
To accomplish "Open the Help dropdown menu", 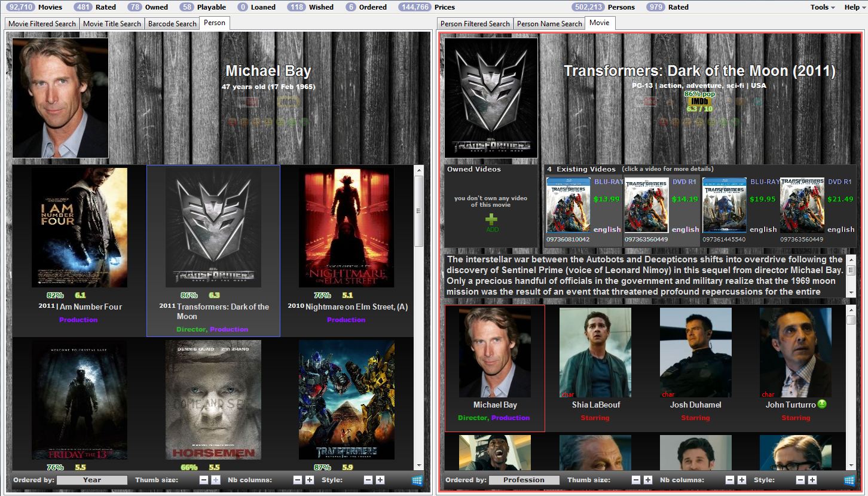I will click(855, 7).
